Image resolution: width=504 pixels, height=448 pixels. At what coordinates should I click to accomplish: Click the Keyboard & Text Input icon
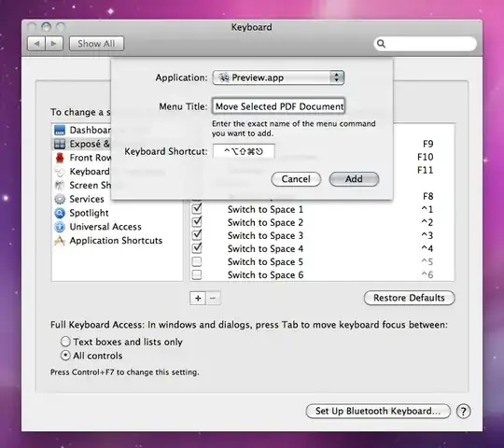point(60,172)
